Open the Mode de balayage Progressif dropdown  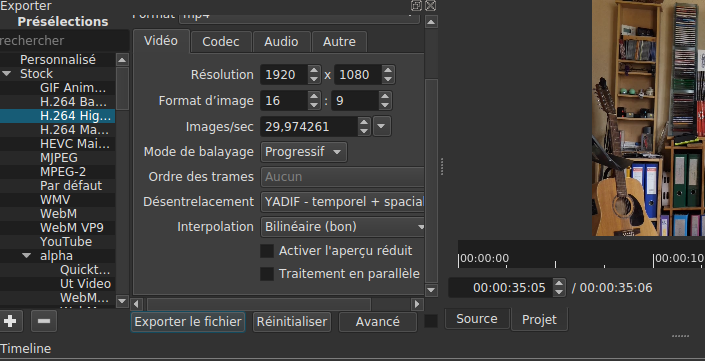coord(304,152)
